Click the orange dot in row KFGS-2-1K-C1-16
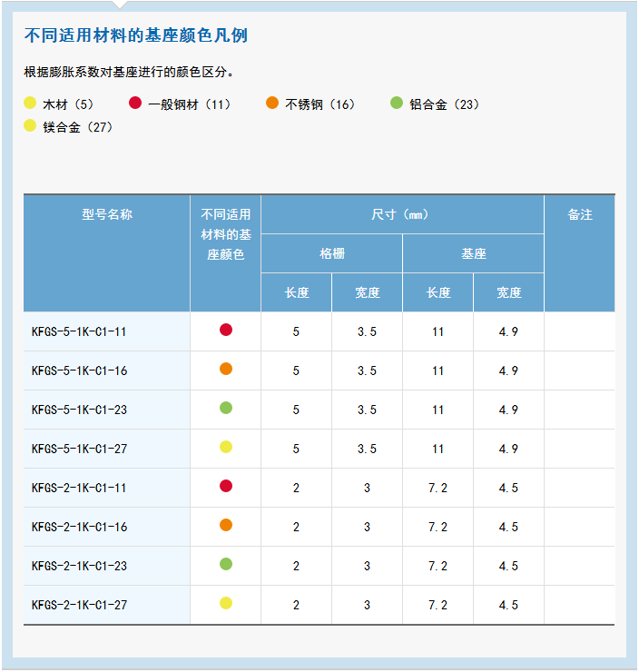 pyautogui.click(x=226, y=525)
